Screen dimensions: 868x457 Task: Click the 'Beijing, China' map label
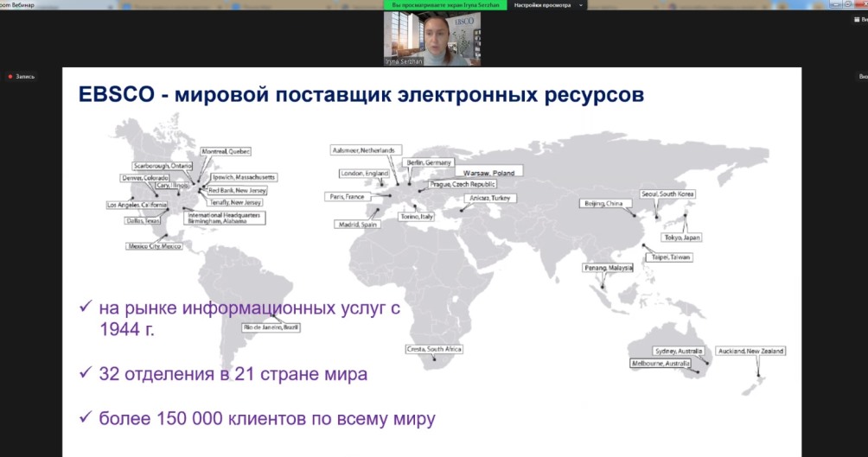coord(604,203)
